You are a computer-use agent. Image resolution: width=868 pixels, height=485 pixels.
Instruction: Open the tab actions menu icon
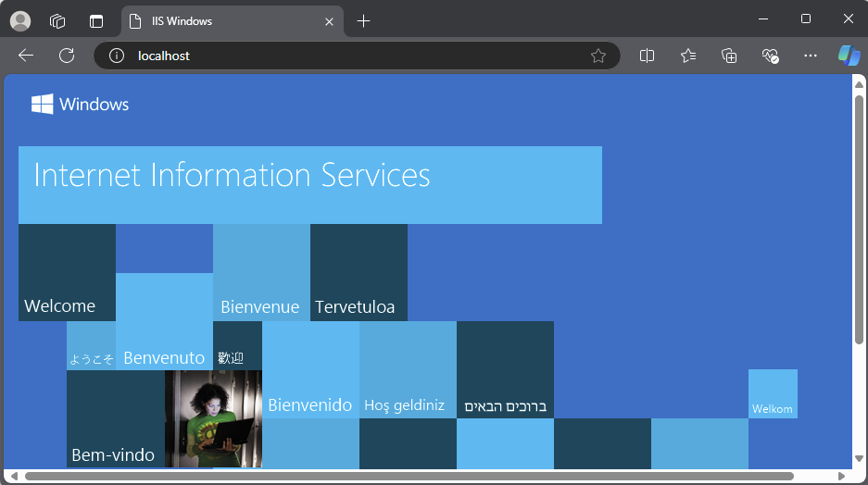96,21
